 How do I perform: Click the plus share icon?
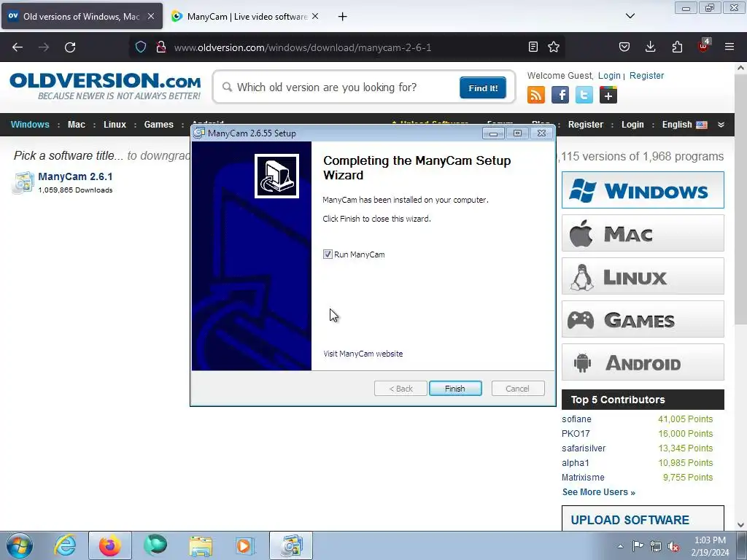pos(608,95)
